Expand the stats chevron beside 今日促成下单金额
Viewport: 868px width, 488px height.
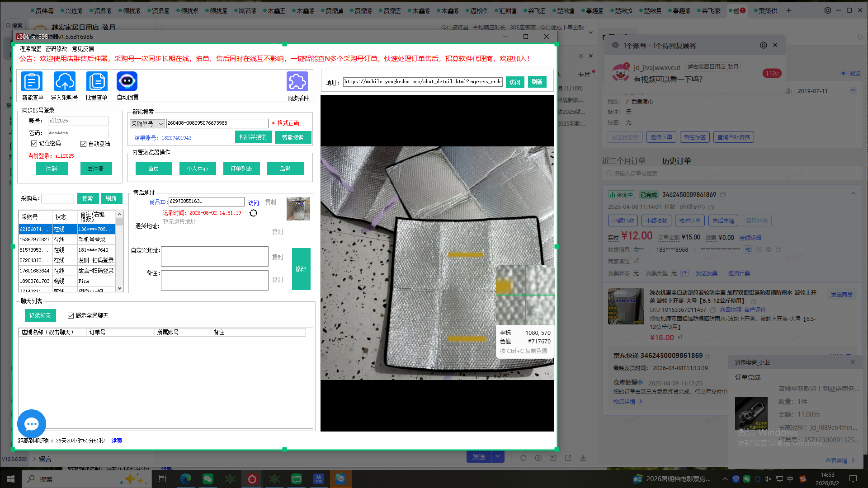590,32
